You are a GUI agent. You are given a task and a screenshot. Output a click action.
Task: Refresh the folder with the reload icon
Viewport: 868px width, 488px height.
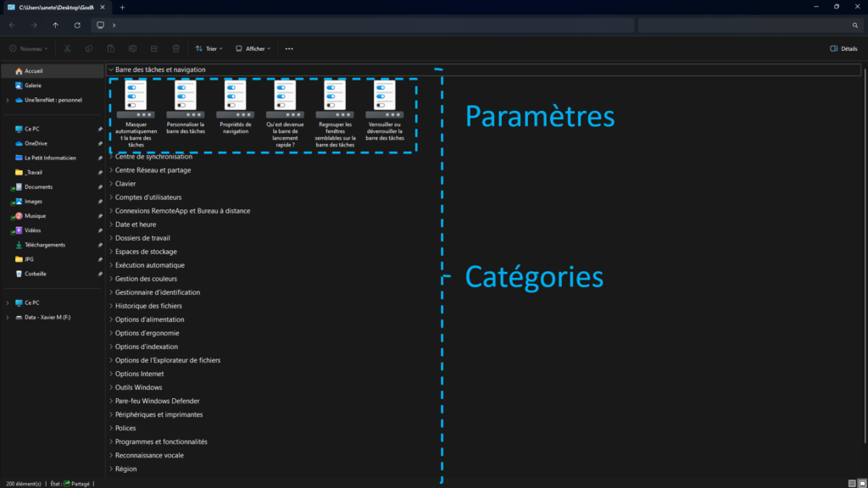[76, 25]
